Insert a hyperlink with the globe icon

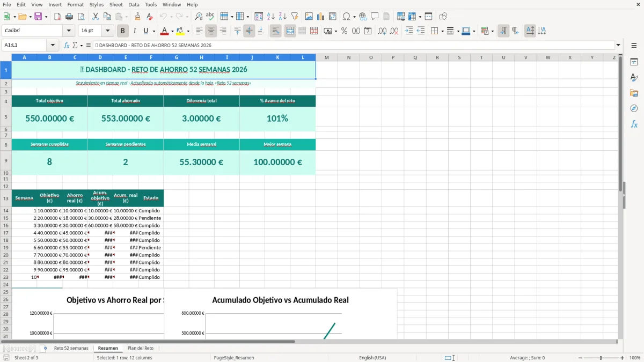click(x=363, y=17)
